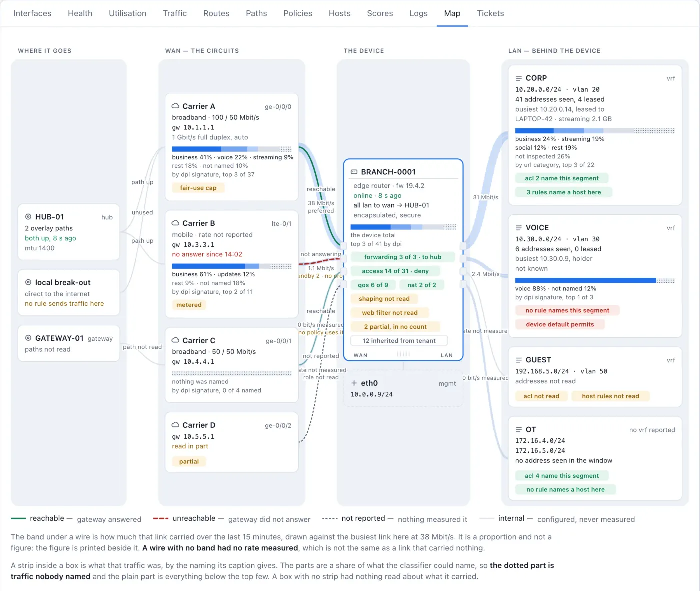The height and width of the screenshot is (591, 700).
Task: Click the "metered" tag on Carrier B
Action: [x=189, y=305]
